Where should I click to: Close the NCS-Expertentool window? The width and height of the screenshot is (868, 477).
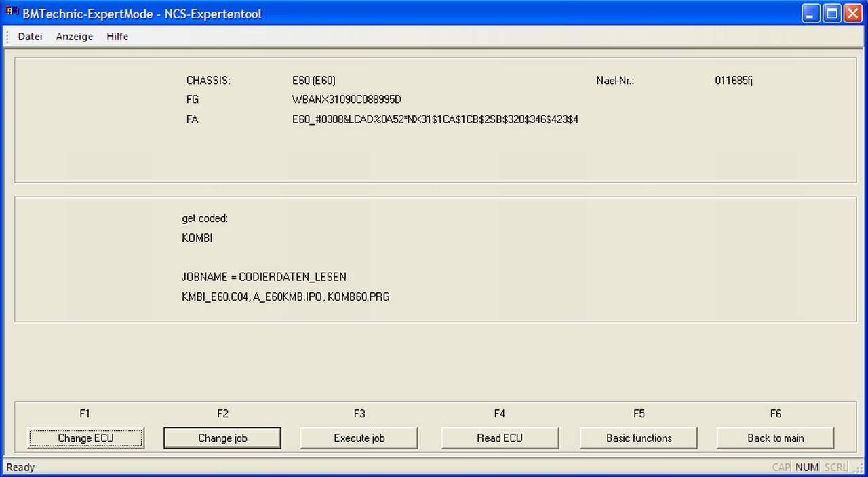point(852,14)
